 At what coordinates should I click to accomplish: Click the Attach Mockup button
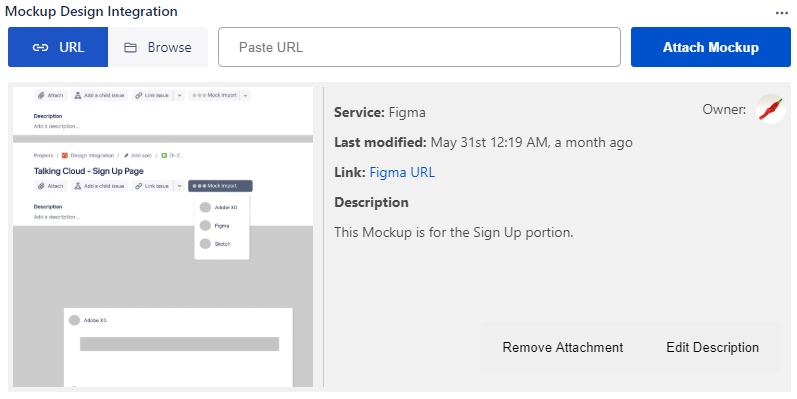711,47
